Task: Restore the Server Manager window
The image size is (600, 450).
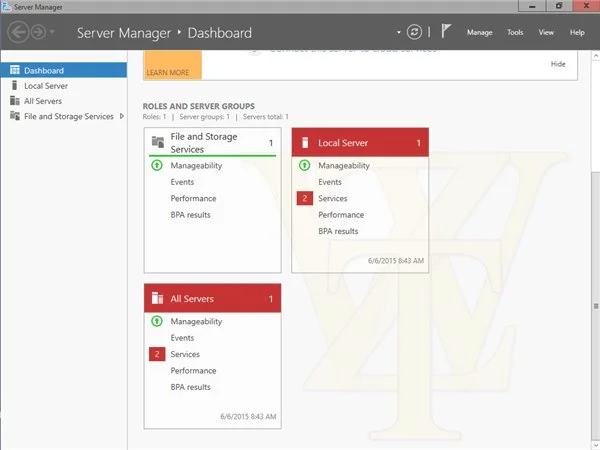Action: 559,6
